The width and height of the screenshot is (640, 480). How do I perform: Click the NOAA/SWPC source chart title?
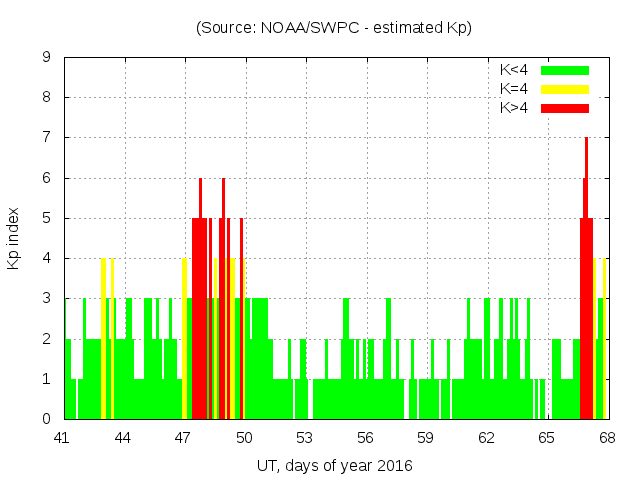[334, 28]
